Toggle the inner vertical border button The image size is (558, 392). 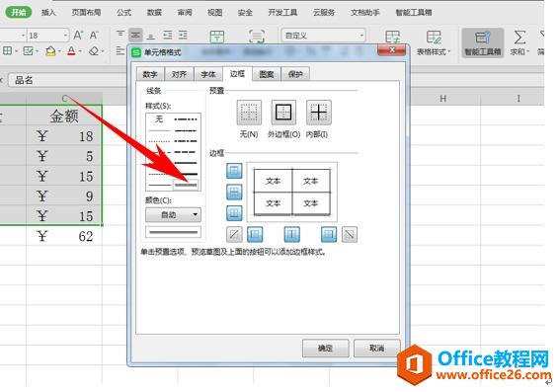[x=291, y=234]
